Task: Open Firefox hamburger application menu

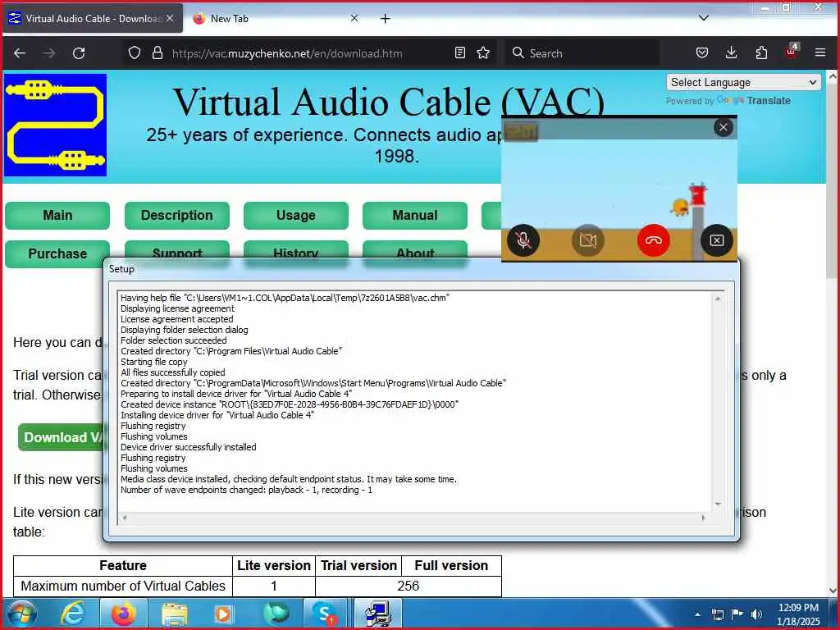Action: point(820,53)
